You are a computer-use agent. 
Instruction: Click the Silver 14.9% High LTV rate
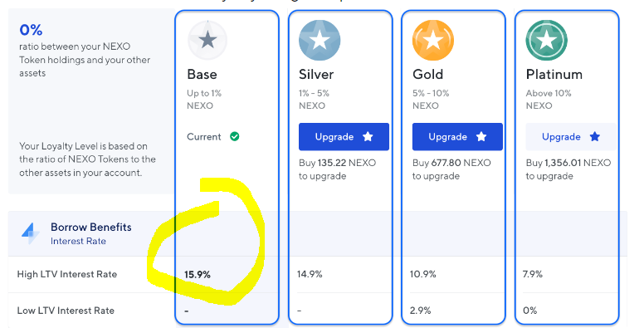tap(310, 274)
